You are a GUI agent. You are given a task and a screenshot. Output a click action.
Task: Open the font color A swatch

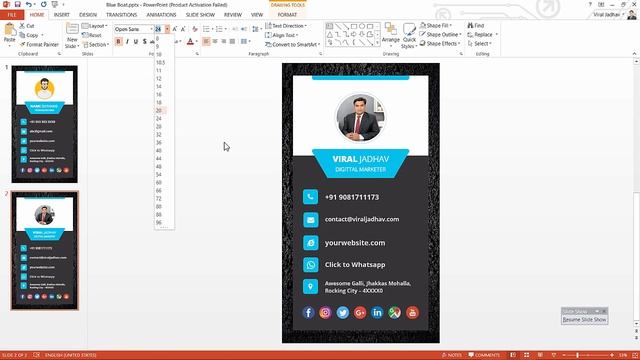190,41
